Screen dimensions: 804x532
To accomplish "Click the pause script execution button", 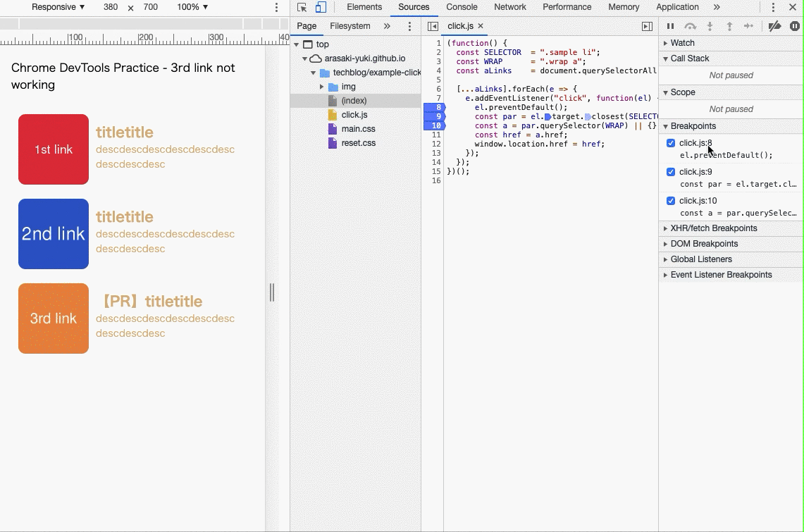I will click(x=670, y=26).
